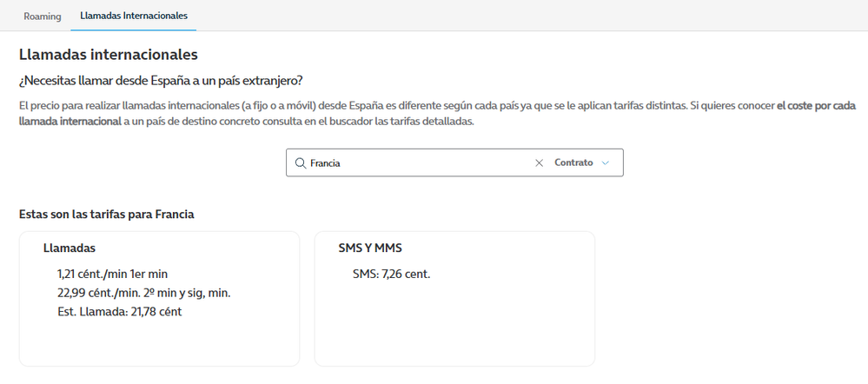The height and width of the screenshot is (384, 868).
Task: Click the country search field containing Francia
Action: click(417, 162)
